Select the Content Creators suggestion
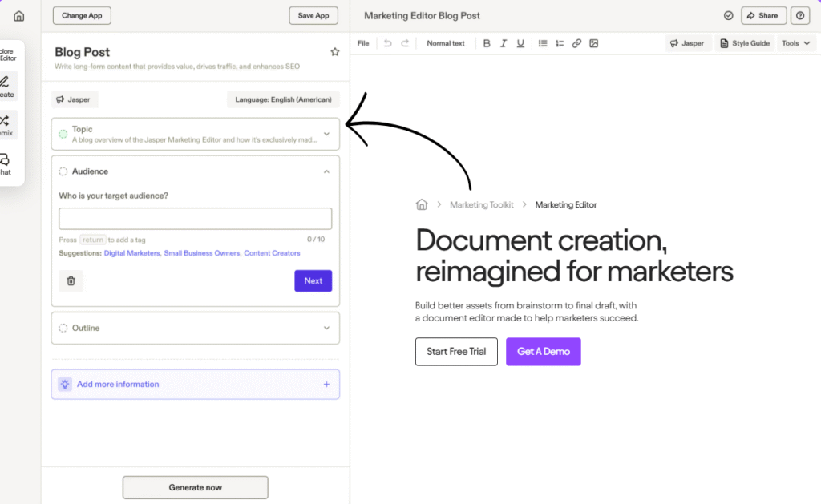The height and width of the screenshot is (504, 821). tap(272, 253)
